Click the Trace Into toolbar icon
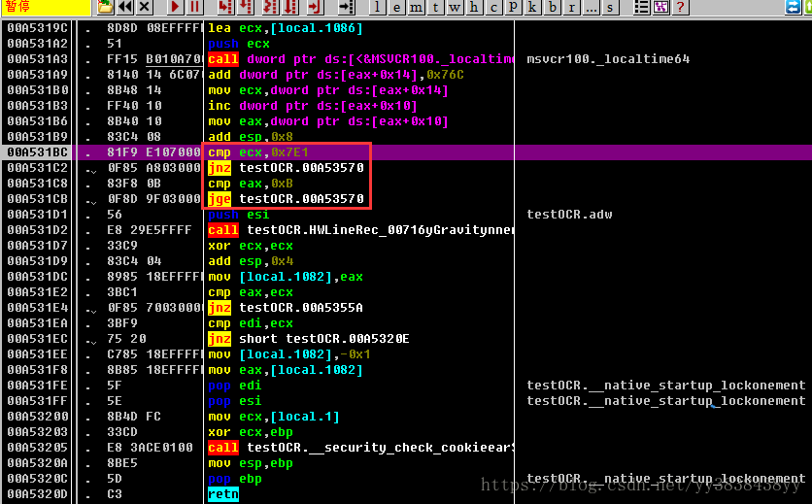The width and height of the screenshot is (812, 504). [x=270, y=7]
